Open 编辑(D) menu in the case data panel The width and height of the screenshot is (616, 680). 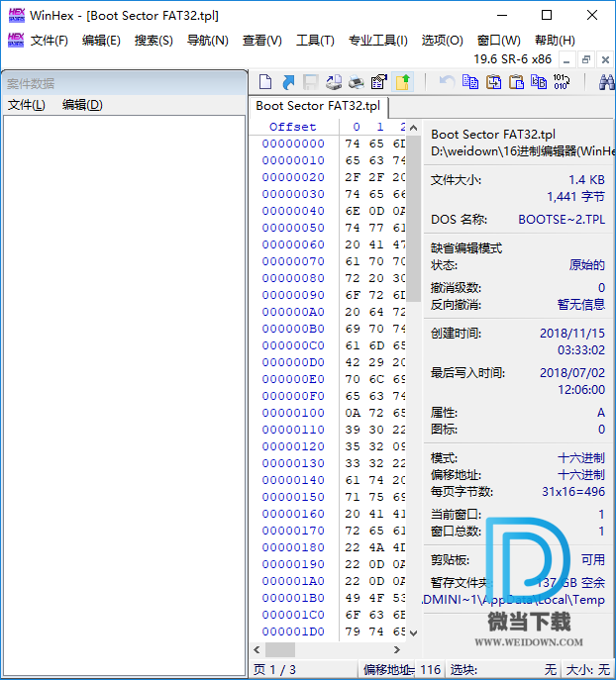point(82,105)
